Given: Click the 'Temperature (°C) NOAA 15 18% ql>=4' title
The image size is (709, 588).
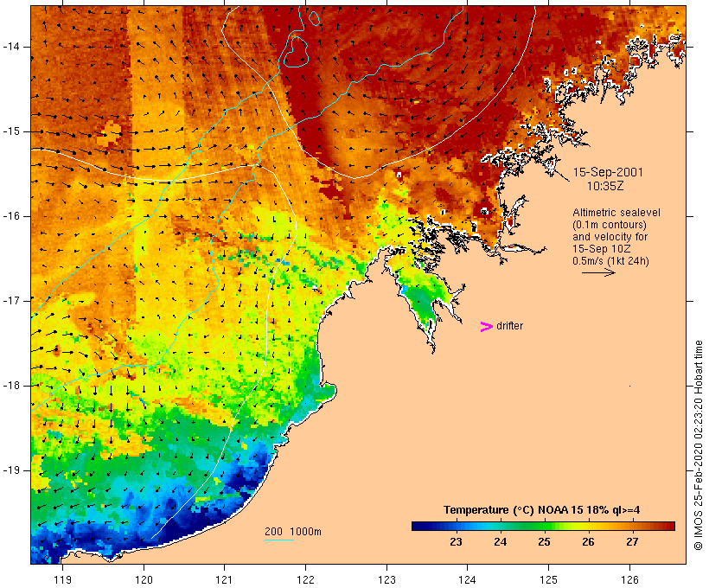Looking at the screenshot, I should point(542,510).
